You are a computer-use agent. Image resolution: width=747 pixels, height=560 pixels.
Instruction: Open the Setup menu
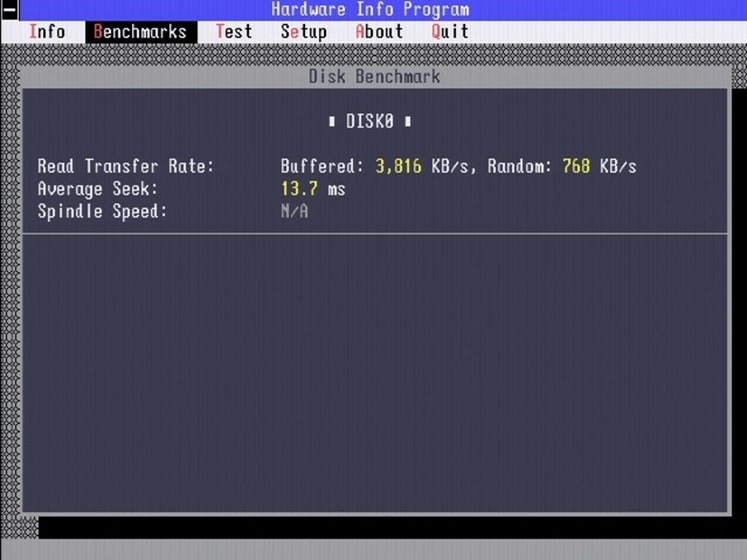(x=304, y=32)
